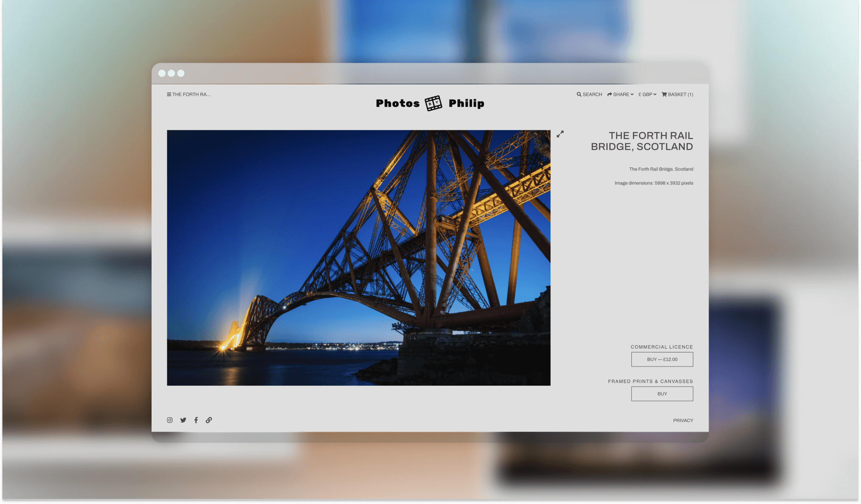The width and height of the screenshot is (861, 504).
Task: Open the Facebook page icon
Action: [196, 420]
